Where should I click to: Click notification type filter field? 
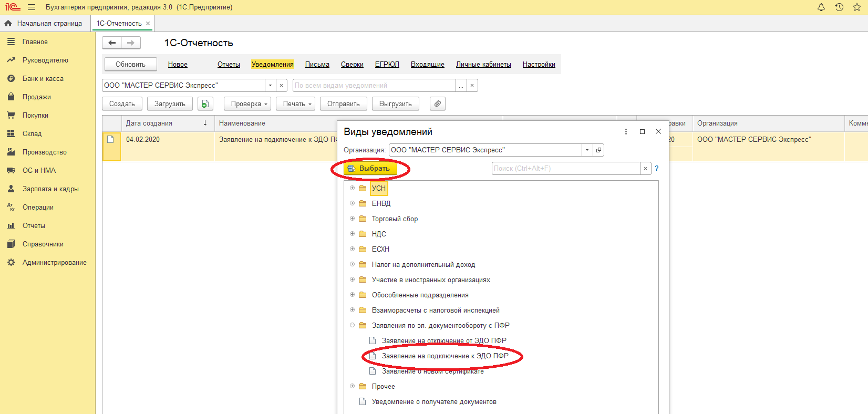(x=374, y=85)
